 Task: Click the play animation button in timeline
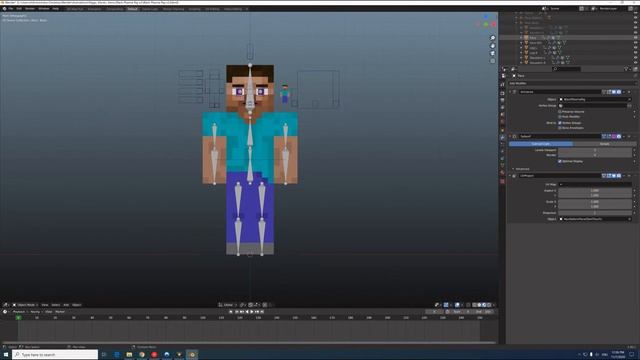(252, 312)
